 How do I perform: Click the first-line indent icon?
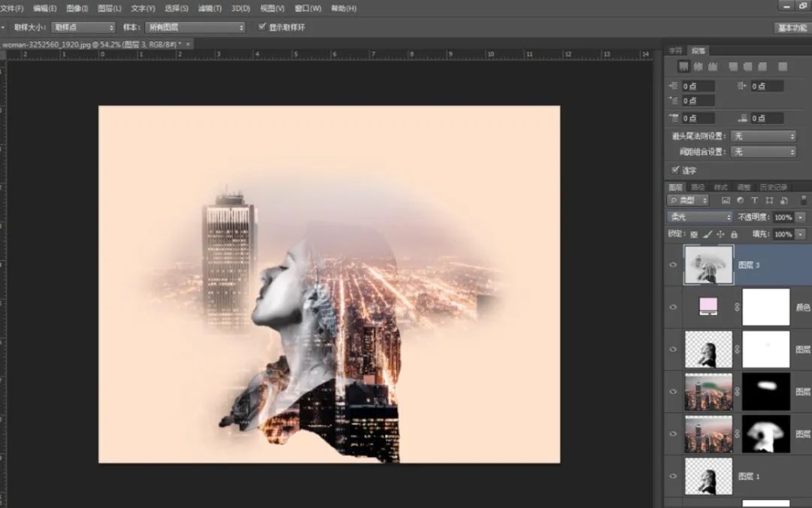tap(673, 101)
